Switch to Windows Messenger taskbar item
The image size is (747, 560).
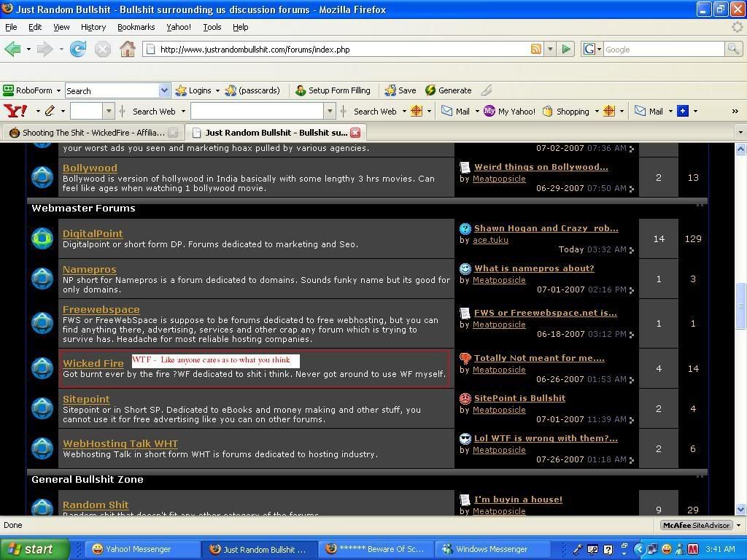point(491,549)
